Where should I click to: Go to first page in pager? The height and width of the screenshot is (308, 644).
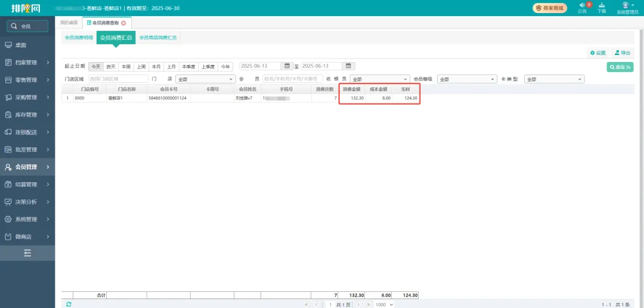pyautogui.click(x=306, y=304)
